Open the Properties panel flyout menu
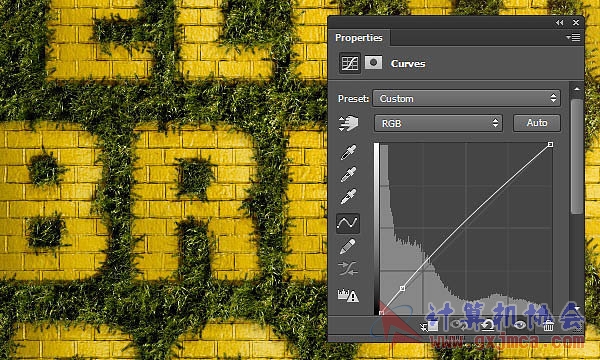Viewport: 600px width, 360px height. click(573, 37)
